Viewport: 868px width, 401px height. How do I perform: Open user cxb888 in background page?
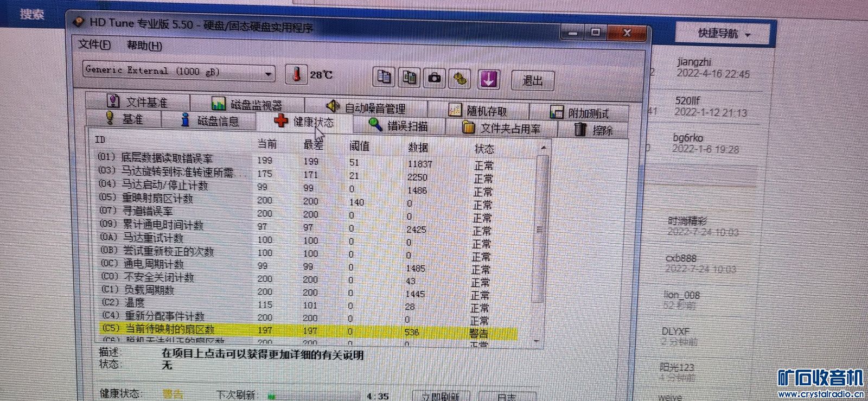click(x=681, y=258)
